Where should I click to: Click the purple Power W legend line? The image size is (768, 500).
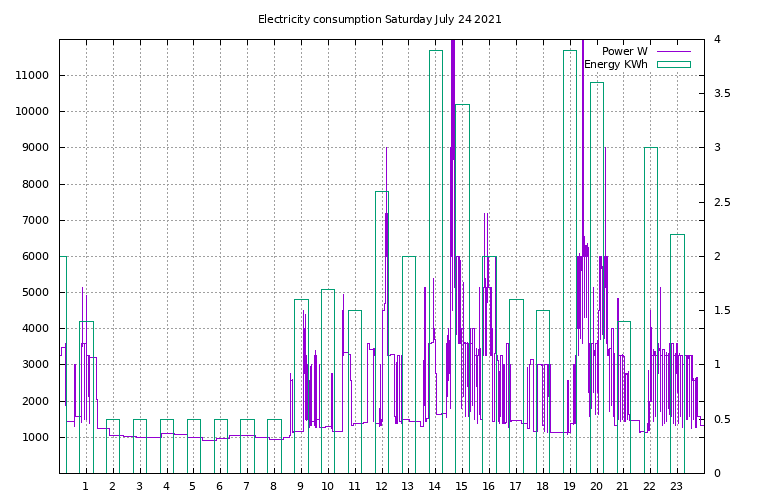click(x=674, y=51)
